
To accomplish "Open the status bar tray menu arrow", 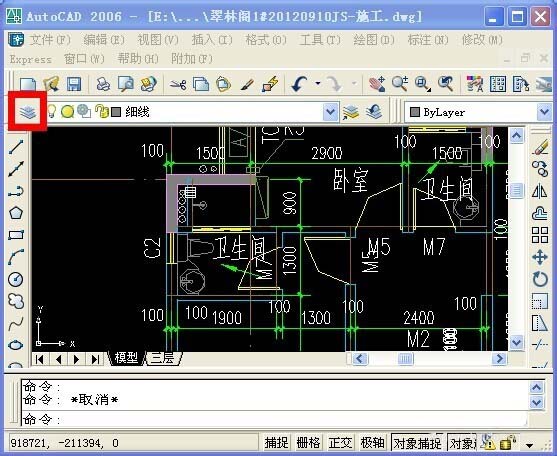I will (x=530, y=445).
